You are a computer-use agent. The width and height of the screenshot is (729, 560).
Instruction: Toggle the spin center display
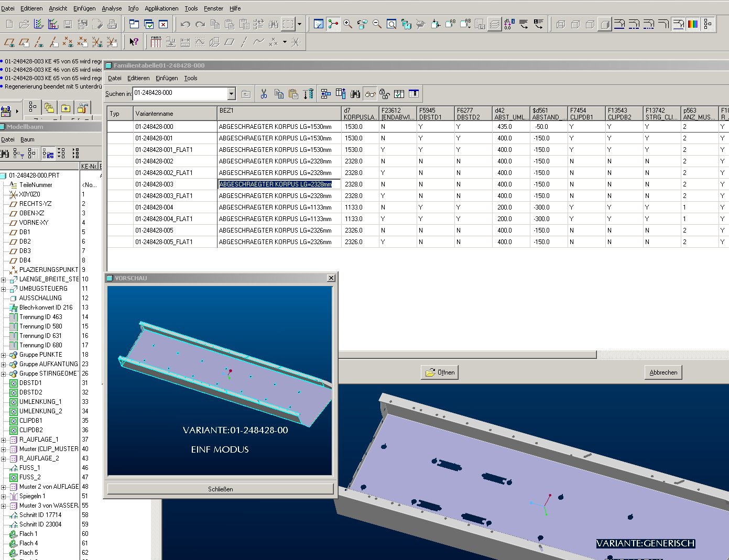click(x=333, y=24)
